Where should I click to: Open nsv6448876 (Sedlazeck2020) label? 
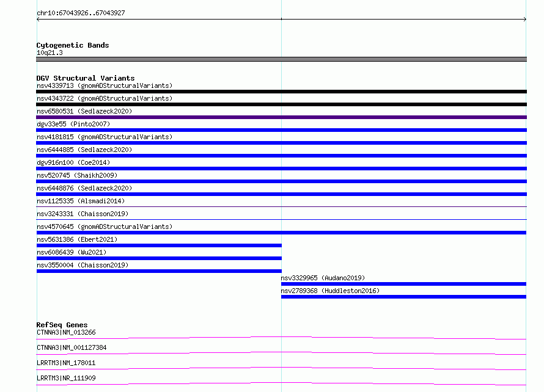pyautogui.click(x=84, y=188)
